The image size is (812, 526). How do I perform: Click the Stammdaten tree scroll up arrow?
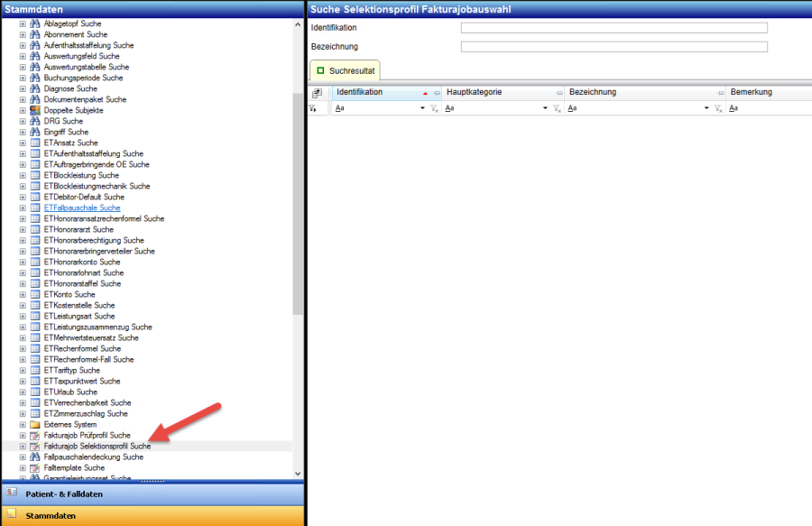pyautogui.click(x=298, y=24)
